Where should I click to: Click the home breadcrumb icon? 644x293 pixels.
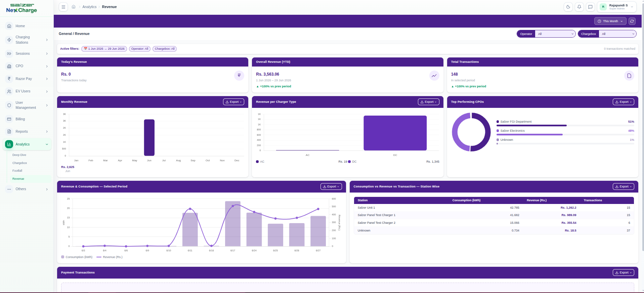click(74, 7)
